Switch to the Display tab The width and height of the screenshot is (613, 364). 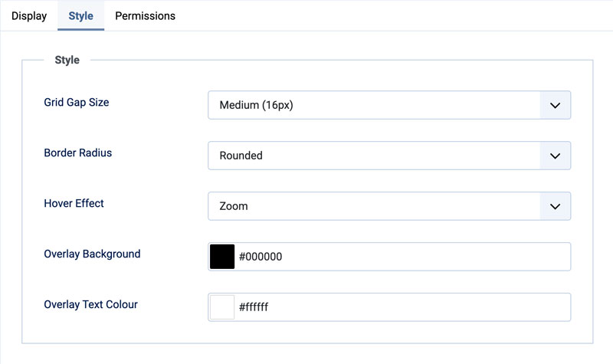(29, 15)
